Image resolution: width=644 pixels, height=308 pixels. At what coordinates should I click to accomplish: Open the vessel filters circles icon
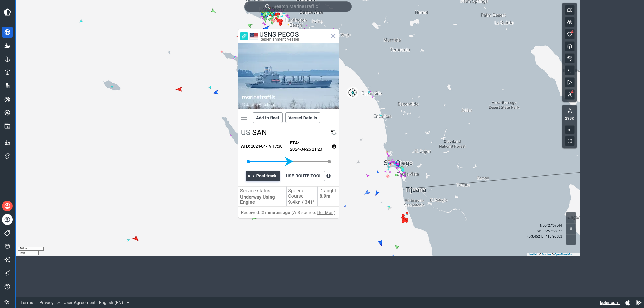tap(570, 22)
